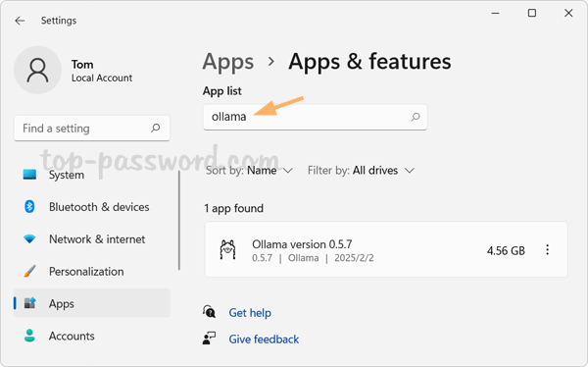Open Personalization settings
This screenshot has width=588, height=367.
(92, 272)
